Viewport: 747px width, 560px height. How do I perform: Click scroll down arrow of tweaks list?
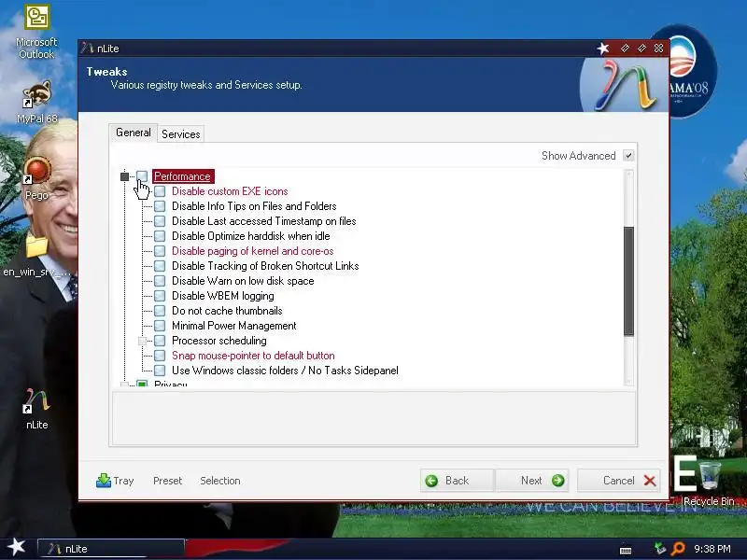click(628, 382)
